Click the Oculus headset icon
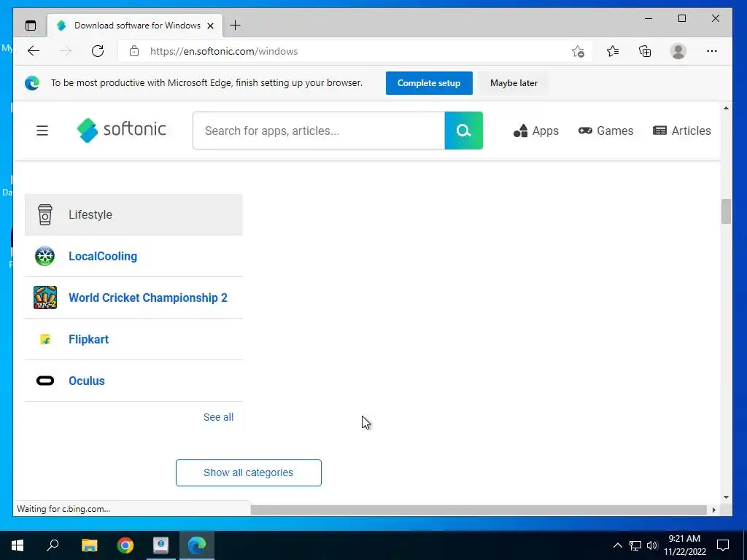The height and width of the screenshot is (560, 747). (45, 381)
